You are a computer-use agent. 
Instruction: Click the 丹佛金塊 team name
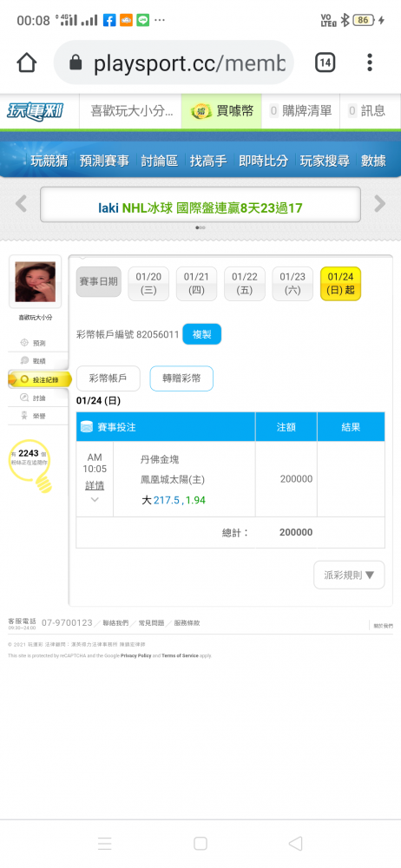160,459
